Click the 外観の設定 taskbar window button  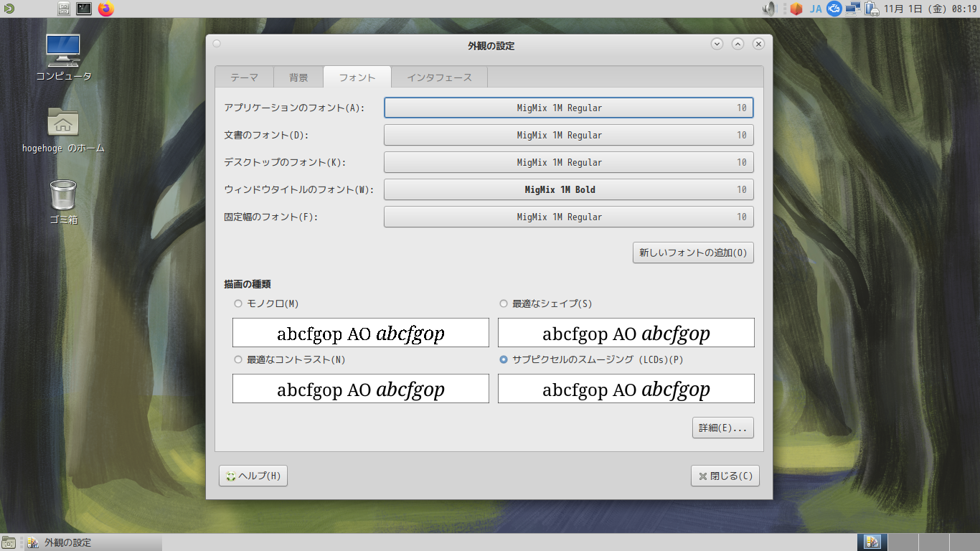tap(93, 542)
